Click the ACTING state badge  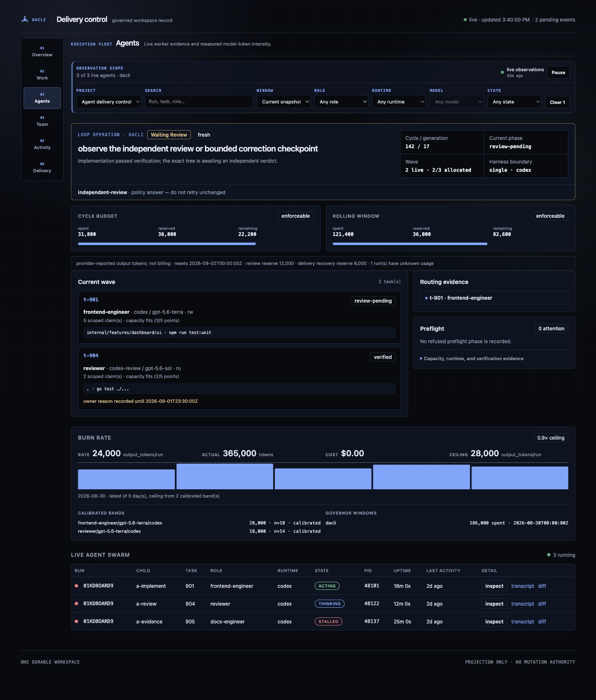(x=327, y=586)
